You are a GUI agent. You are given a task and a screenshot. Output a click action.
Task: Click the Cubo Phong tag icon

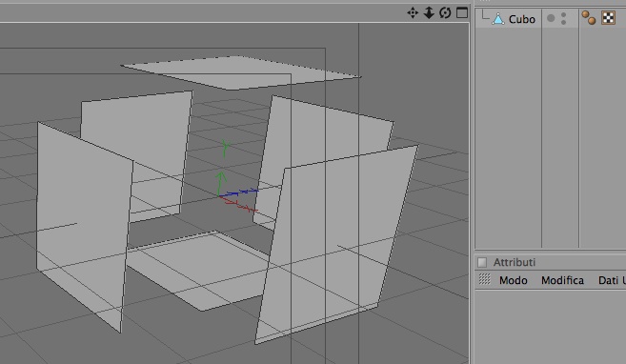coord(589,18)
